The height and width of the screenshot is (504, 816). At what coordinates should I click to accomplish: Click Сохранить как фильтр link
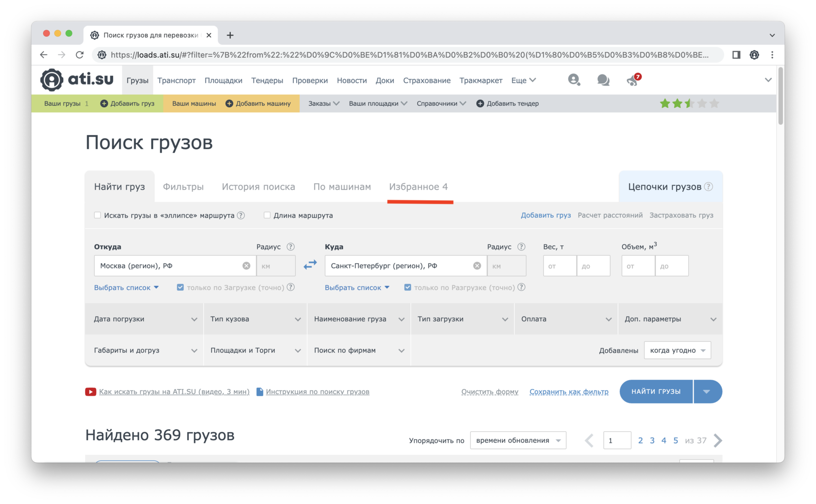(x=569, y=391)
